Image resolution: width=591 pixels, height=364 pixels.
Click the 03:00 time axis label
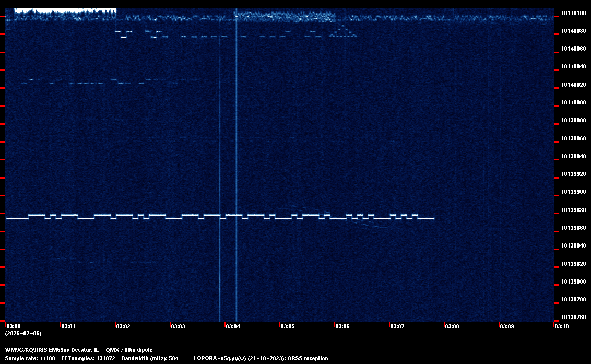pyautogui.click(x=13, y=326)
